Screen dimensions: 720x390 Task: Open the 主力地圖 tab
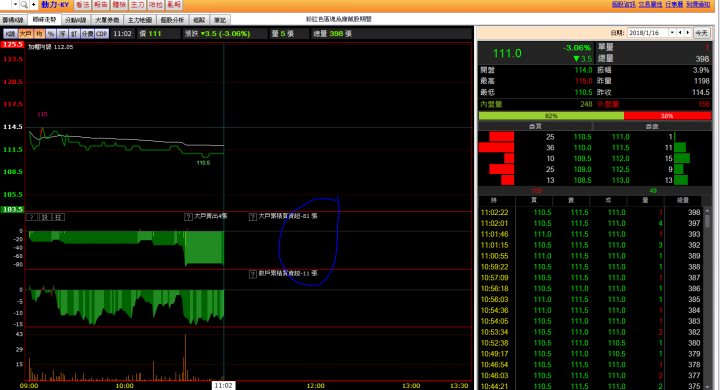[x=140, y=20]
